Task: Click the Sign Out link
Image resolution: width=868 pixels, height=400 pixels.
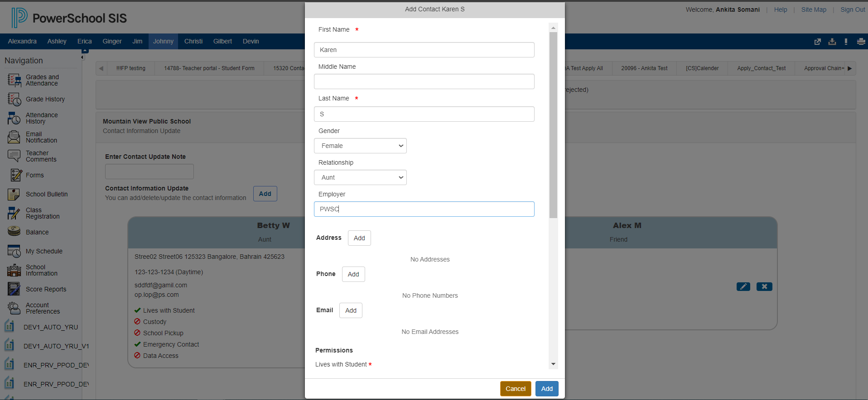Action: tap(853, 10)
